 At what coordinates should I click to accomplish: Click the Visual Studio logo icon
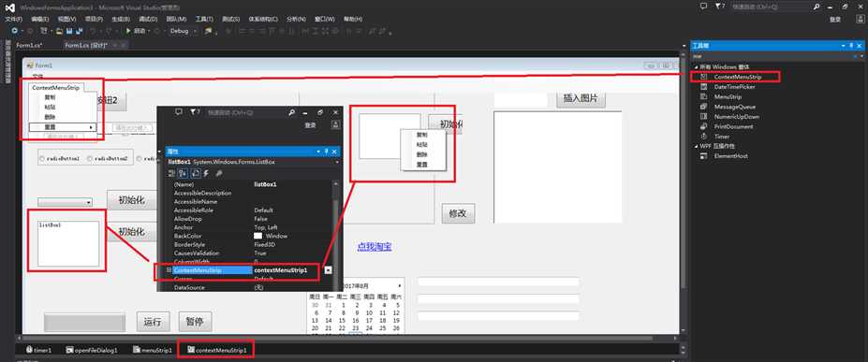(x=9, y=7)
